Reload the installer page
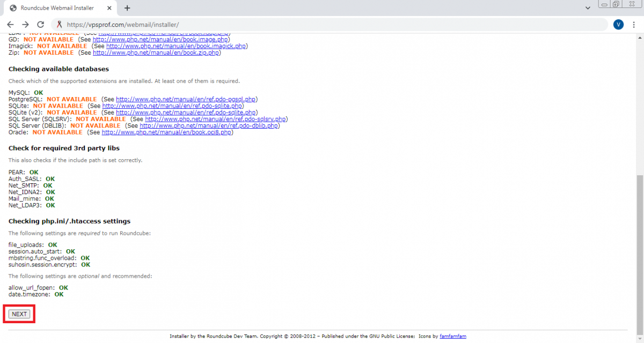Viewport: 644px width, 343px height. pos(40,24)
